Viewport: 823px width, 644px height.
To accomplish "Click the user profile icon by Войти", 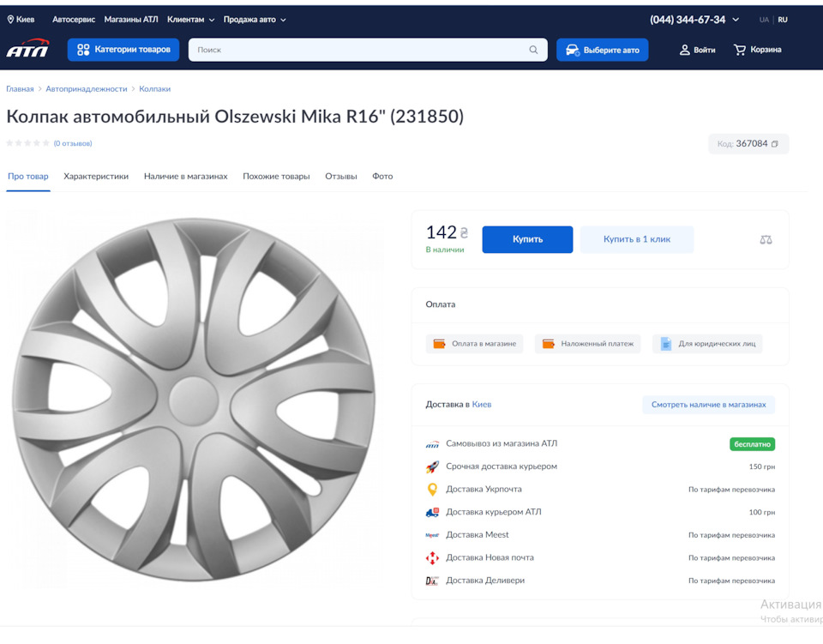I will (684, 50).
